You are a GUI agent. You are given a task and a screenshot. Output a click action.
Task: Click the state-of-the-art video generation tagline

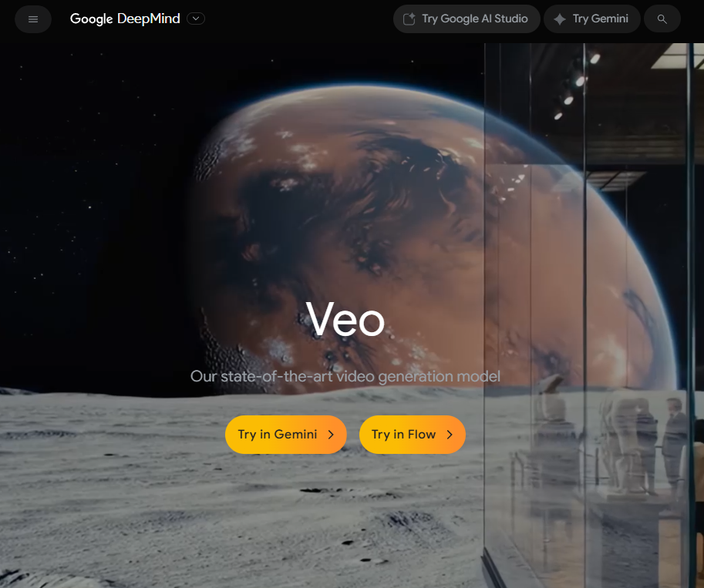[345, 376]
